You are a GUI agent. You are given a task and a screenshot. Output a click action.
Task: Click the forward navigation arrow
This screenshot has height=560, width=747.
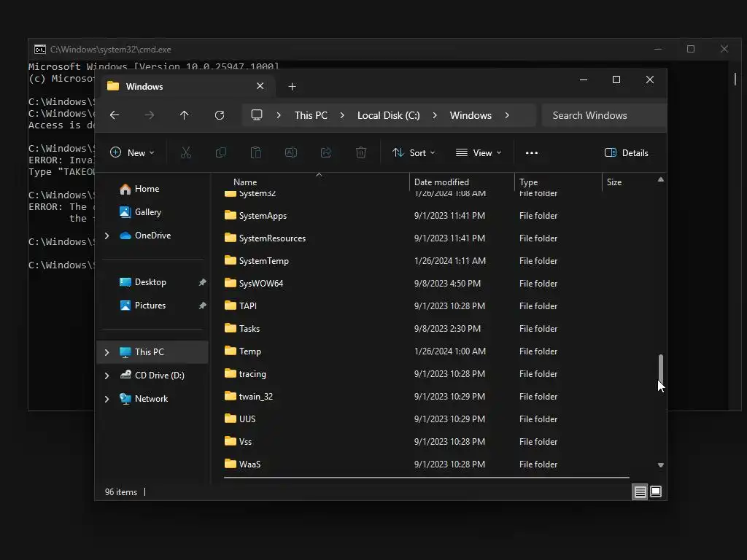pos(150,115)
